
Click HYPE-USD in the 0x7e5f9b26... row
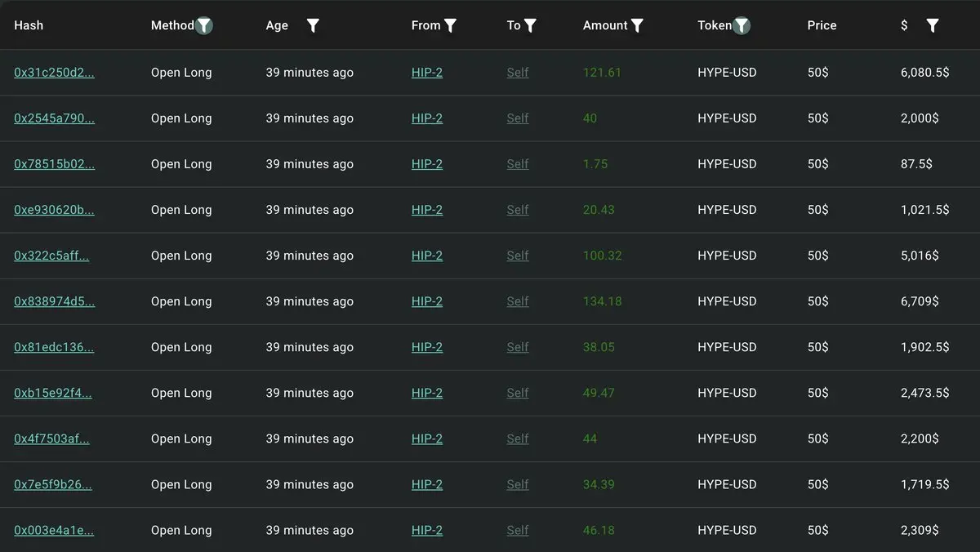(x=727, y=484)
